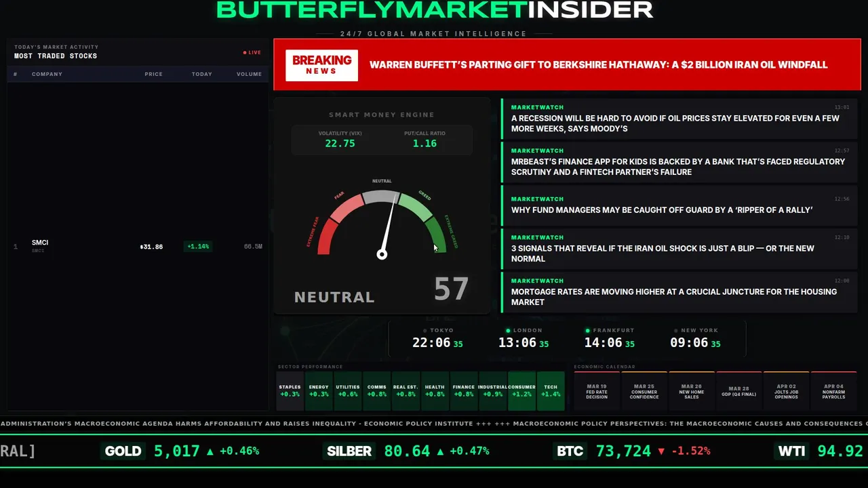Open the Mar 19 Fed Rate Decision event
This screenshot has width=868, height=488.
click(597, 391)
